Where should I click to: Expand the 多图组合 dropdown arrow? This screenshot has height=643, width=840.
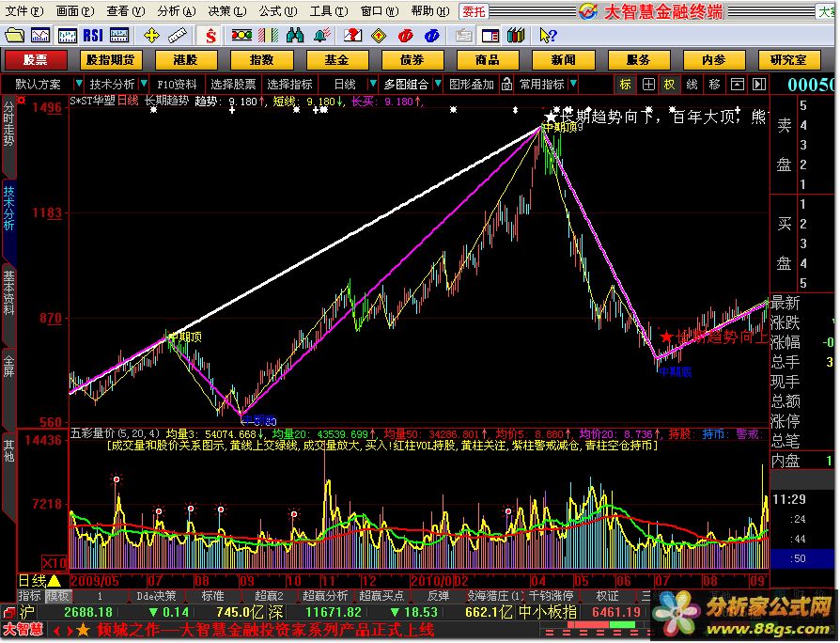[x=438, y=84]
